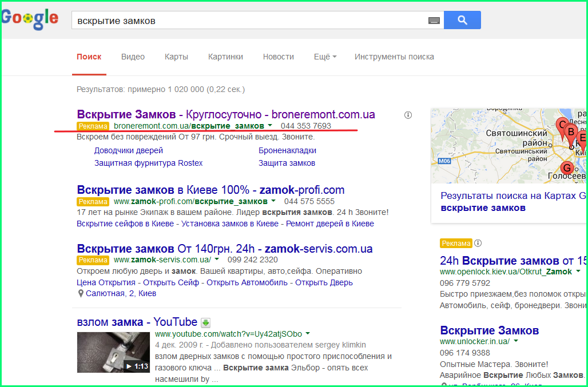The image size is (588, 387).
Task: Expand arrow after www.zamok-servis.com.ua URL
Action: pos(217,260)
